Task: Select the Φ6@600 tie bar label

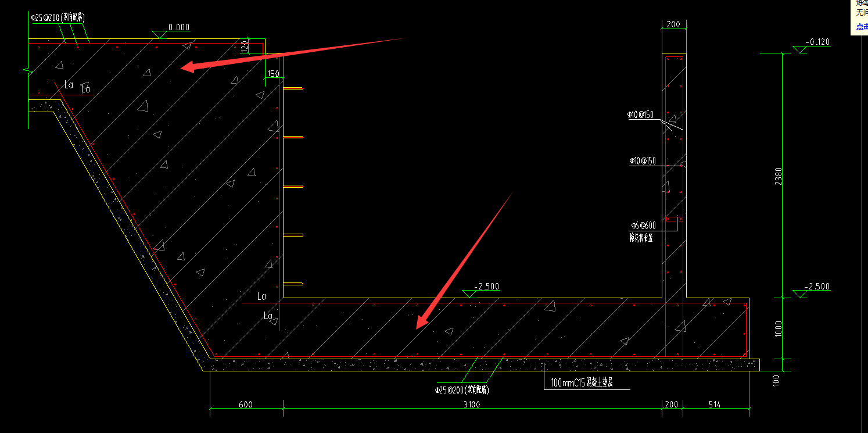Action: pos(643,225)
